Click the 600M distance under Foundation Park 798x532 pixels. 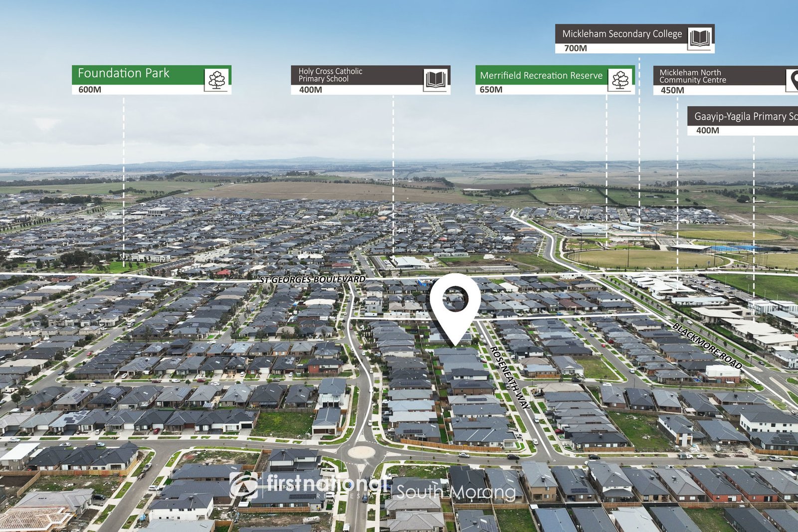[x=90, y=90]
